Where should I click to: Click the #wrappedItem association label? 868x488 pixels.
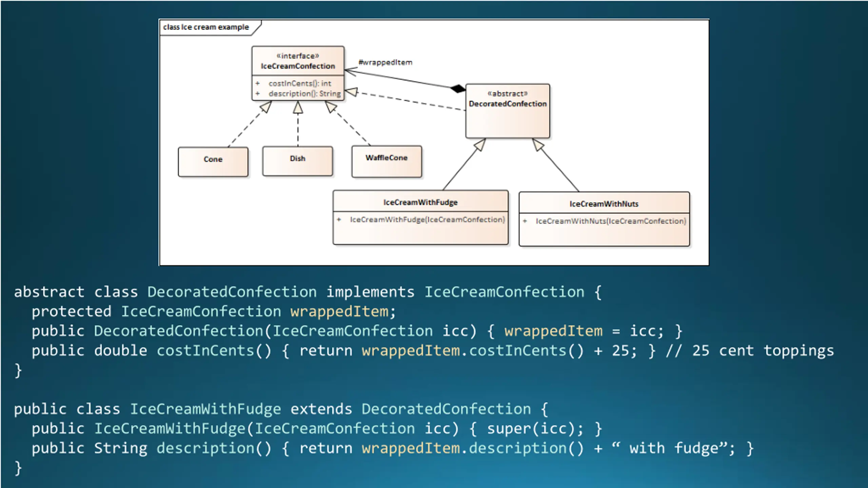pos(386,62)
